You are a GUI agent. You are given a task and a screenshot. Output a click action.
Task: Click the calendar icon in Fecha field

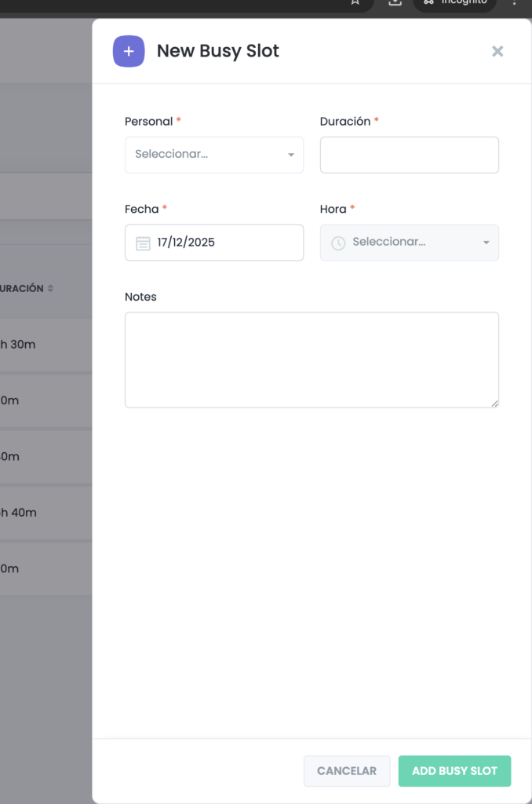pyautogui.click(x=143, y=243)
